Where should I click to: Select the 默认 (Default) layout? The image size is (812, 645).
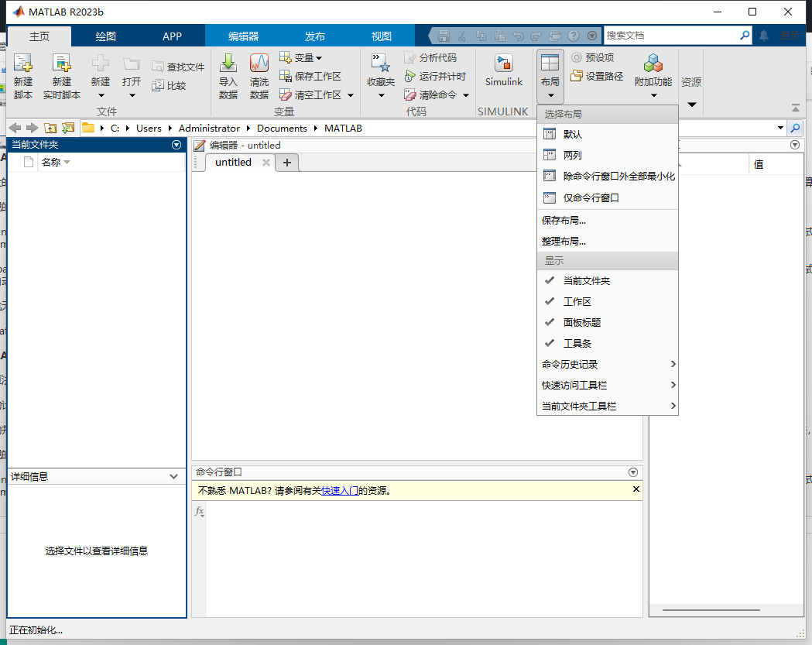click(x=608, y=134)
